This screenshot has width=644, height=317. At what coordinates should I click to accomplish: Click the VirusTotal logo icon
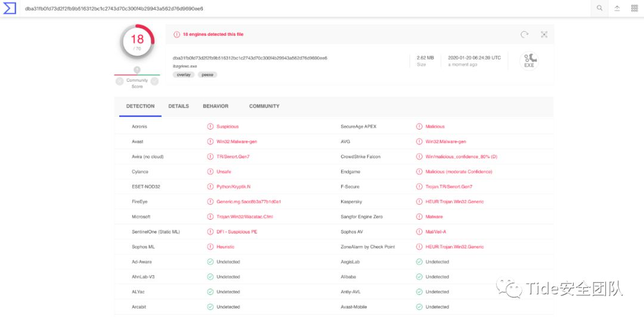(x=10, y=9)
